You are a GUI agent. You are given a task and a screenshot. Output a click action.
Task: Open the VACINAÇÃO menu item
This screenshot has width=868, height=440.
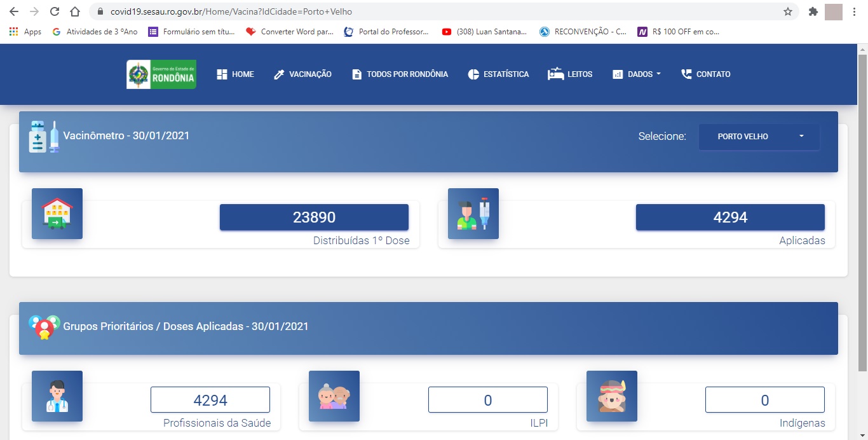(302, 74)
